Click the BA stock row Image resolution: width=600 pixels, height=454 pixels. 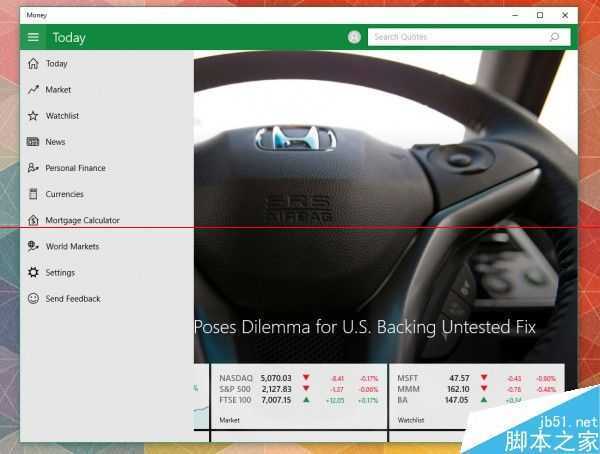tap(459, 400)
